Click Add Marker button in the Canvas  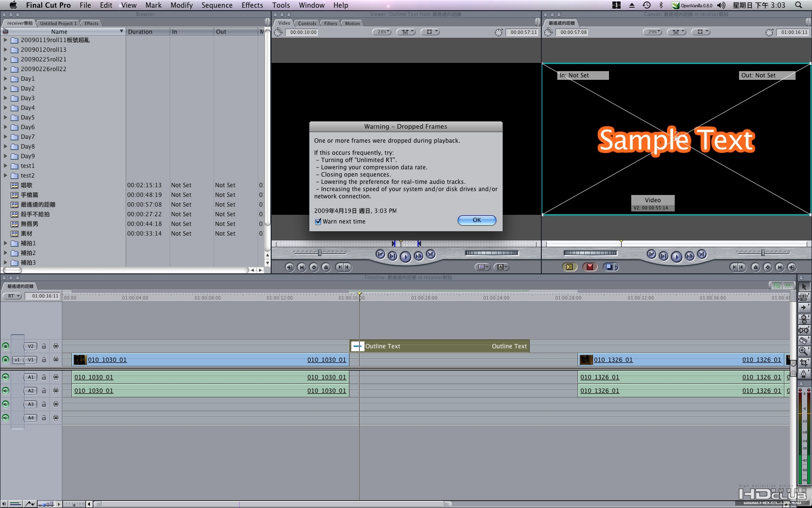coord(755,267)
